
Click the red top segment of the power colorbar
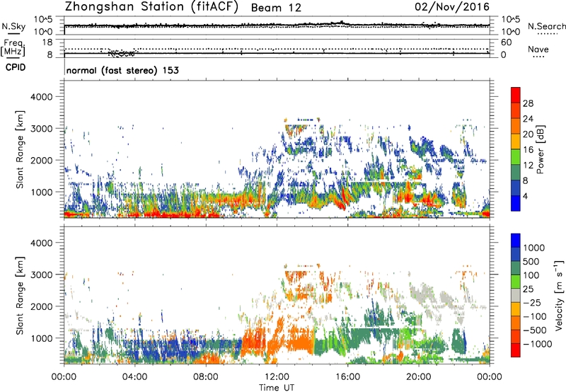[x=516, y=95]
